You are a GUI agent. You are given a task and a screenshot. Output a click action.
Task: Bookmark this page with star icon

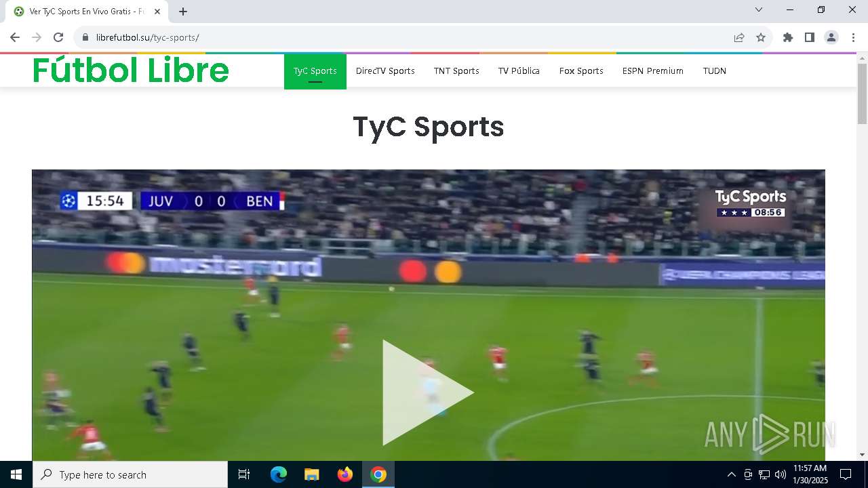(761, 37)
